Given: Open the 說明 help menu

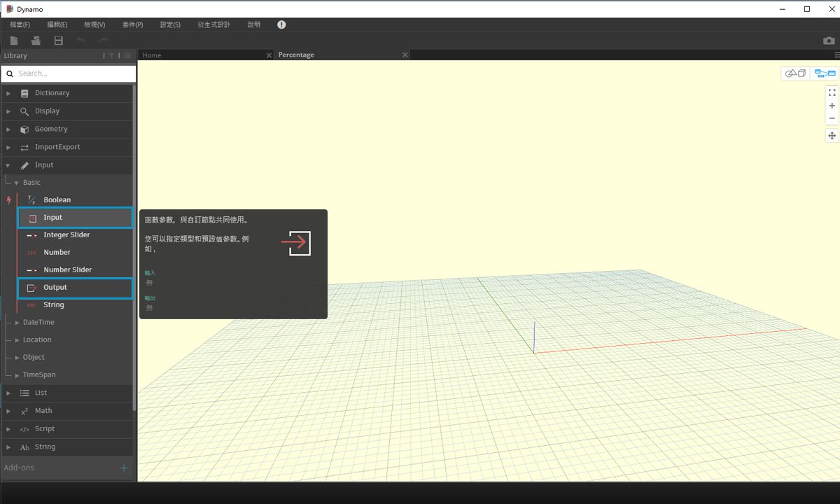Looking at the screenshot, I should pos(254,24).
